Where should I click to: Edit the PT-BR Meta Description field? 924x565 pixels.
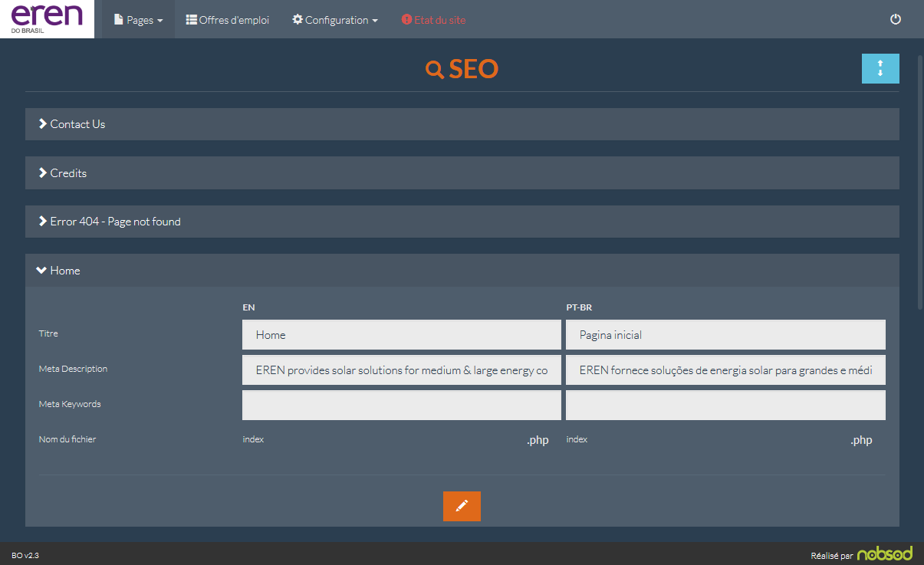point(725,370)
